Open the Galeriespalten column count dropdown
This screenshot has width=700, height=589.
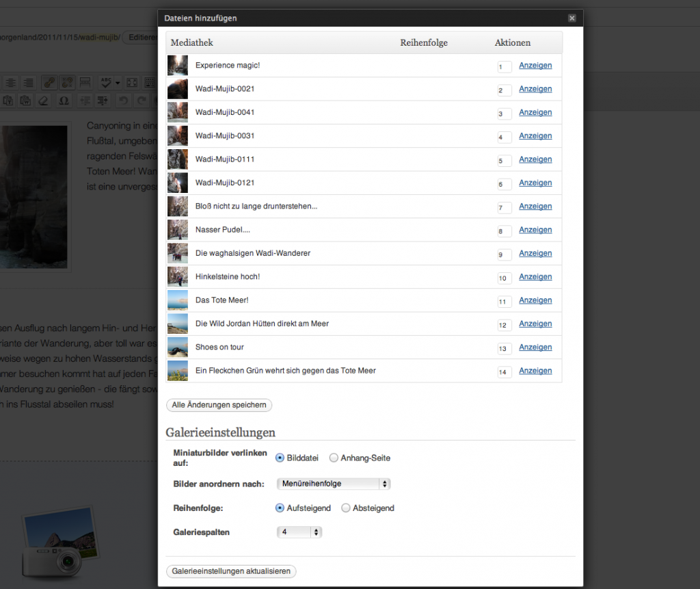[299, 532]
